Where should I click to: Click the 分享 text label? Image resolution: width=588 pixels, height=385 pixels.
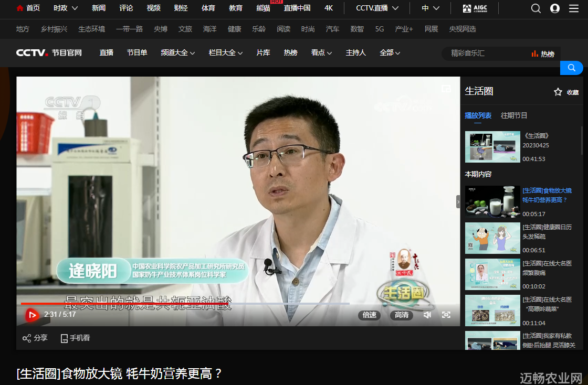tap(40, 338)
